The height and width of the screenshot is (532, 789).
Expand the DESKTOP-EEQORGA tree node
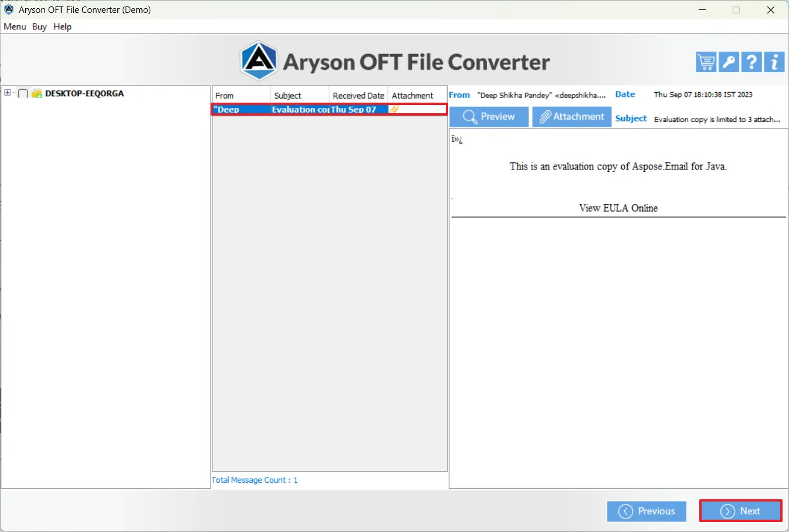(8, 93)
